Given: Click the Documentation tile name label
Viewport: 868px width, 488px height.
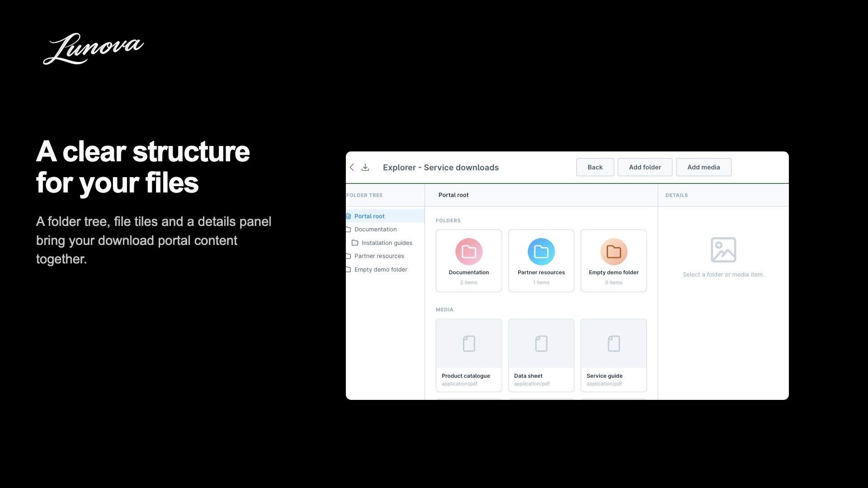Looking at the screenshot, I should (469, 272).
